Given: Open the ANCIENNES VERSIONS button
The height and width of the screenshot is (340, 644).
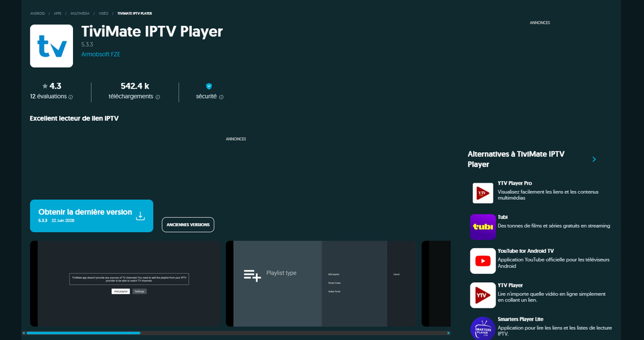Looking at the screenshot, I should (x=188, y=224).
